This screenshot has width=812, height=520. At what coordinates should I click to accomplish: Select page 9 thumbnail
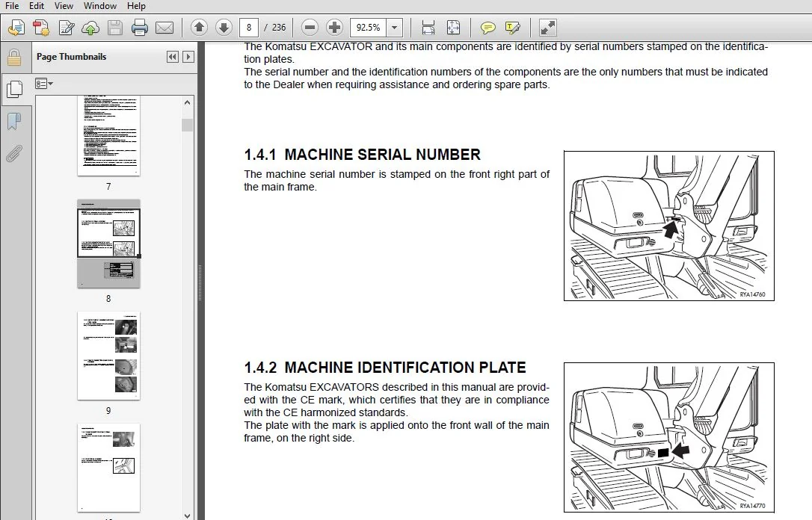tap(108, 356)
